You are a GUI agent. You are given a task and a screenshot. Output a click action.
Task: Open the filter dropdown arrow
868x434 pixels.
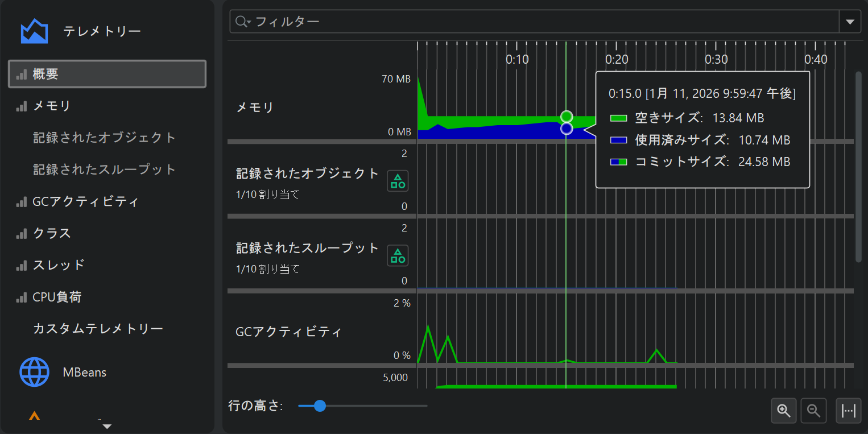tap(850, 22)
